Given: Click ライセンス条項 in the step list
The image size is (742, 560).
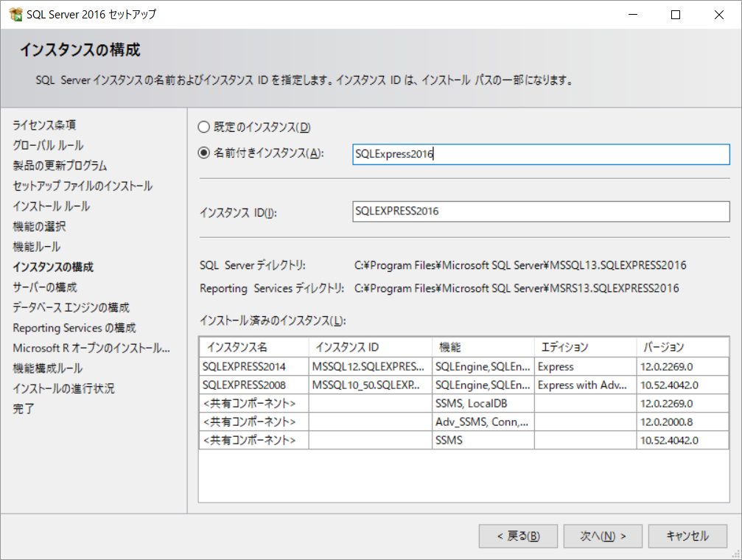Looking at the screenshot, I should (44, 125).
